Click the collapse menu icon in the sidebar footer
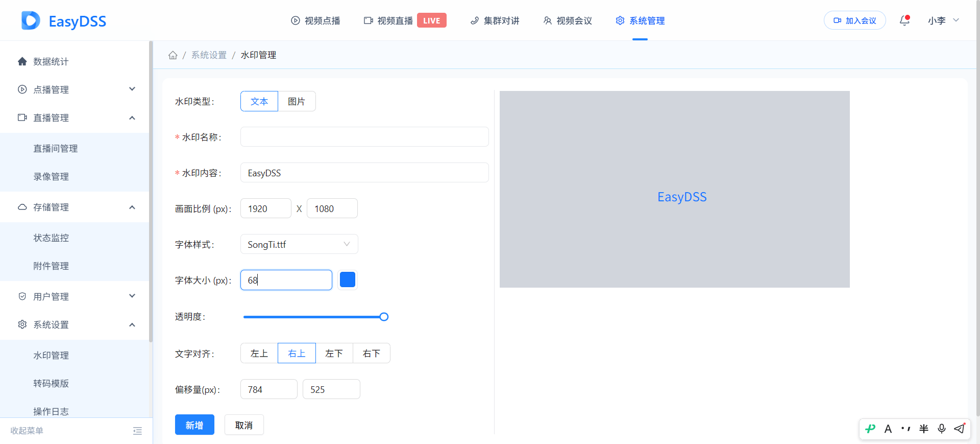 click(x=137, y=431)
